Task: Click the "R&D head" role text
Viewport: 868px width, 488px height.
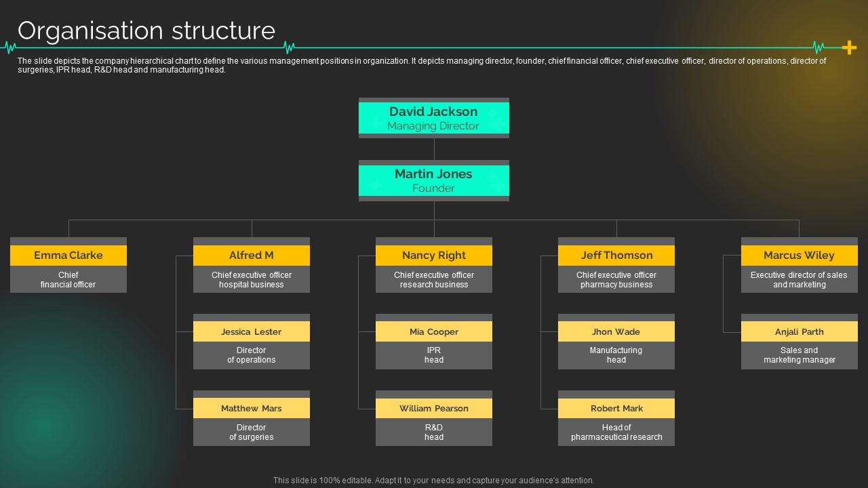Action: tap(434, 432)
